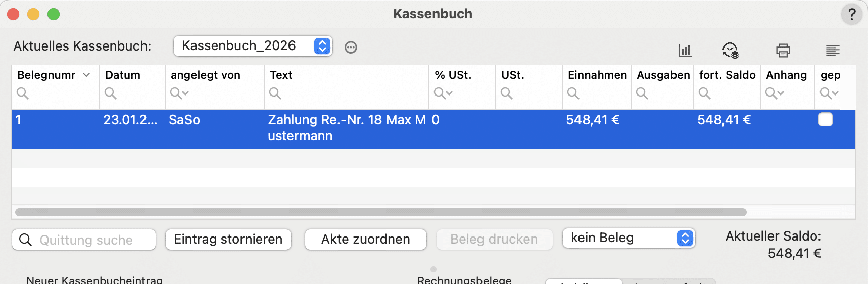The image size is (868, 284).
Task: Toggle the checkbox in the first row
Action: 825,120
